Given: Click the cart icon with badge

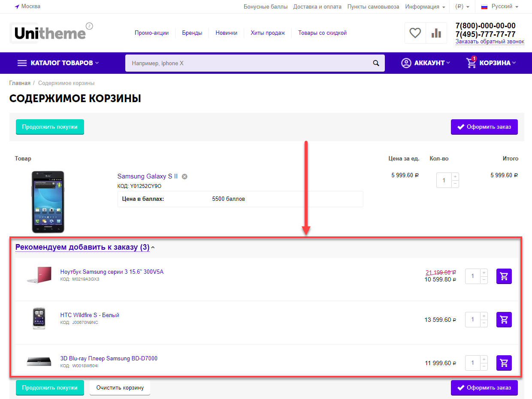Looking at the screenshot, I should coord(472,63).
